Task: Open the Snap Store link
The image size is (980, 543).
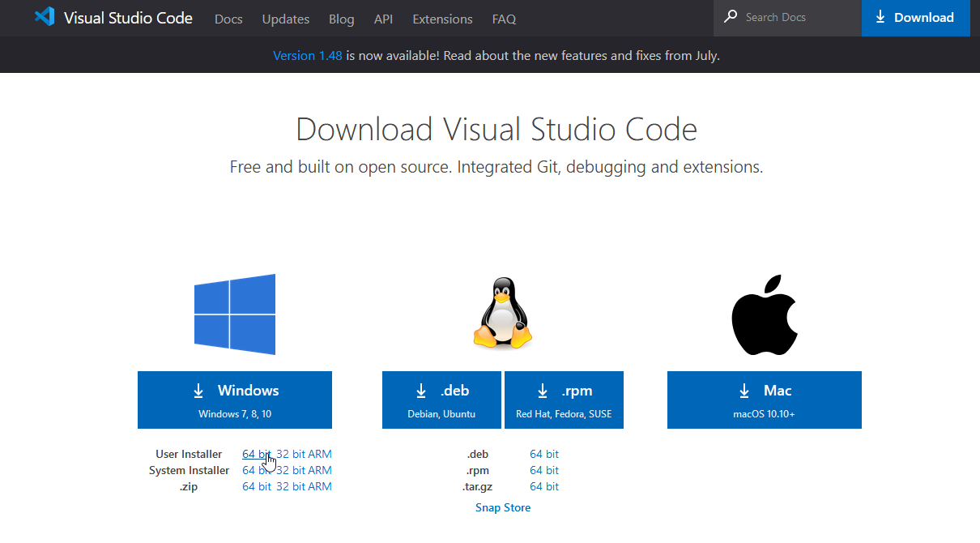Action: [x=503, y=508]
